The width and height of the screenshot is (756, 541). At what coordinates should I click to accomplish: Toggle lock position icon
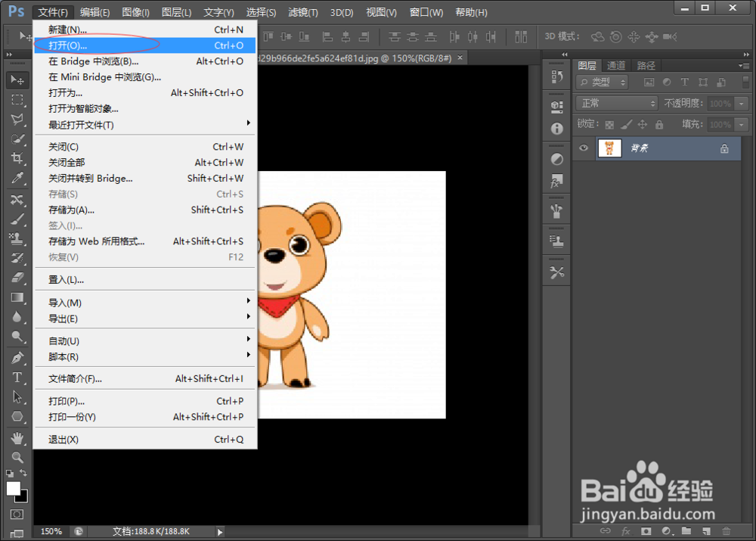coord(642,125)
